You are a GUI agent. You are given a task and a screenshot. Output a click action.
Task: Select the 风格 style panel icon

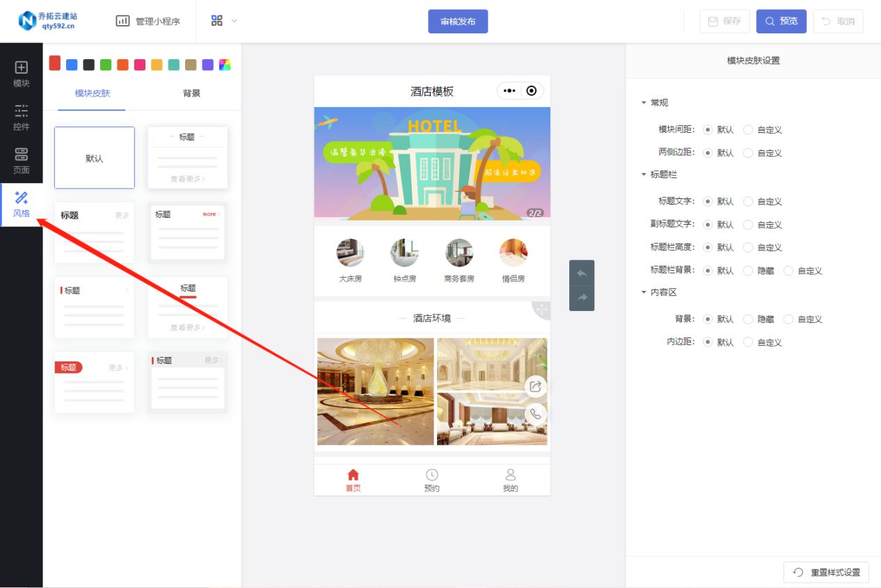click(21, 204)
